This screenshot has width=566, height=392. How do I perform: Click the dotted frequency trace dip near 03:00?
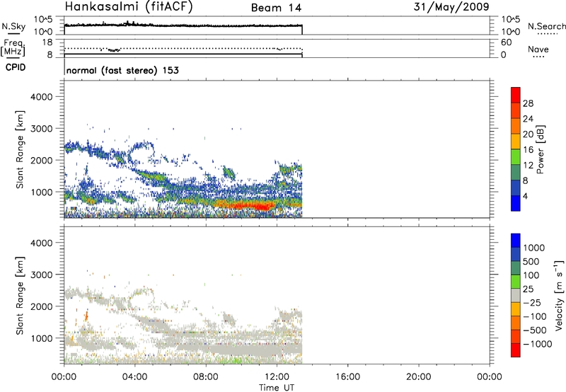point(114,50)
